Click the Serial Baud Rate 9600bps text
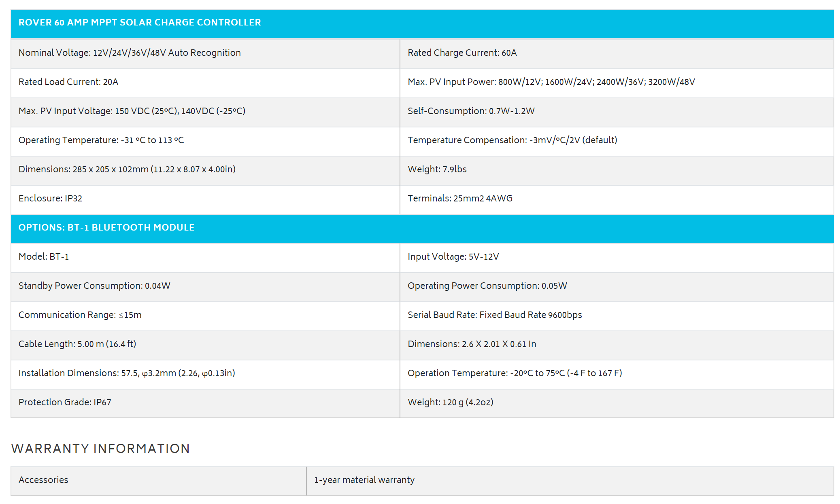 click(x=495, y=315)
